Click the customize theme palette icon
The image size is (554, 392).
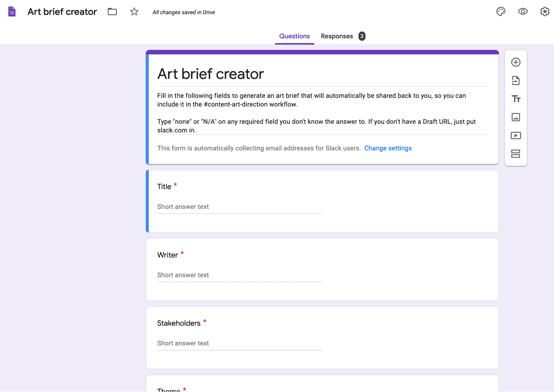tap(501, 11)
